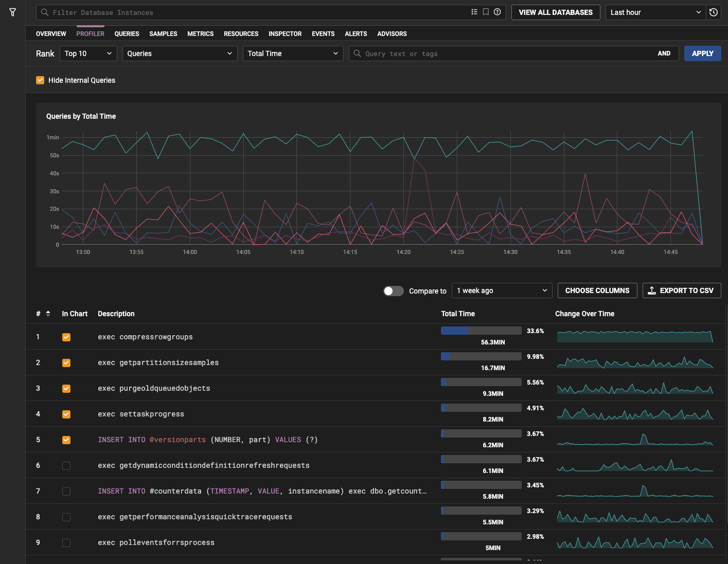This screenshot has width=728, height=564.
Task: Toggle the Compare to switch
Action: pyautogui.click(x=394, y=291)
